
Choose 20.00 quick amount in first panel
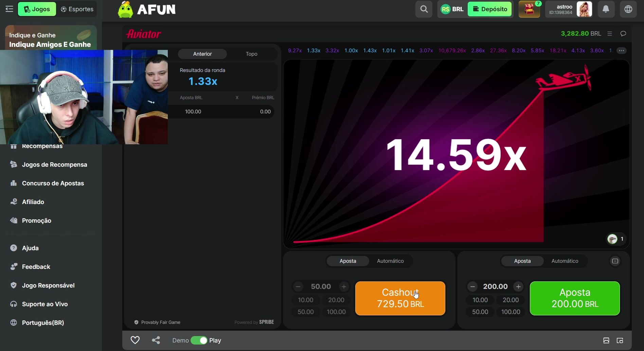tap(336, 300)
